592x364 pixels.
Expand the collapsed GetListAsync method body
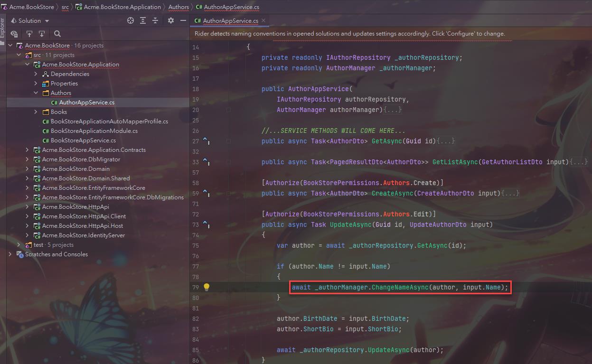coord(579,162)
